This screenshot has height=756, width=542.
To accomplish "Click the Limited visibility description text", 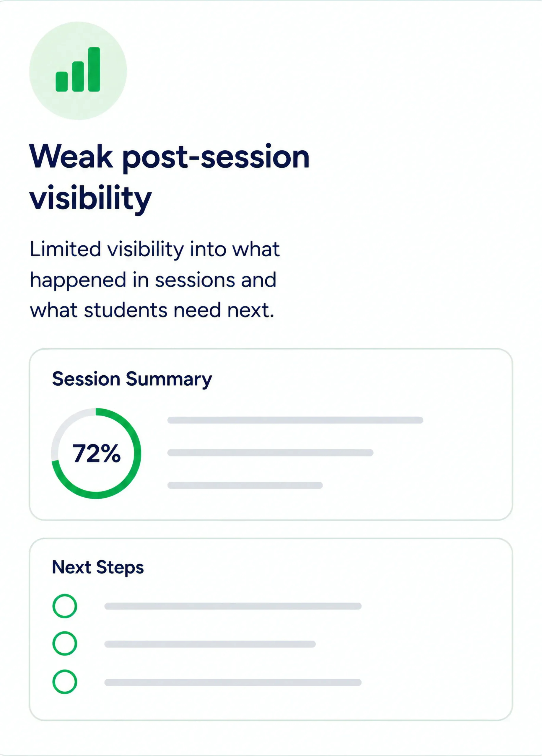I will pyautogui.click(x=155, y=279).
